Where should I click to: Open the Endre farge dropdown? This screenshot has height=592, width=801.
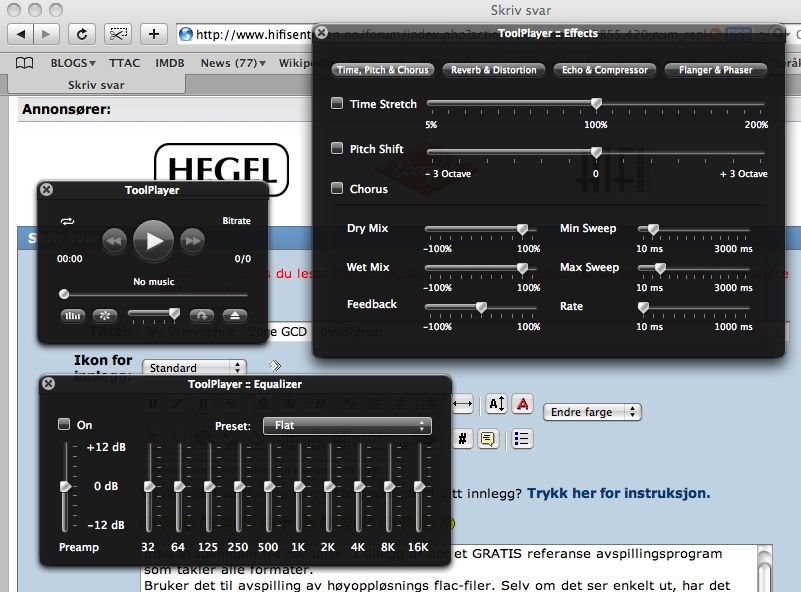coord(592,412)
